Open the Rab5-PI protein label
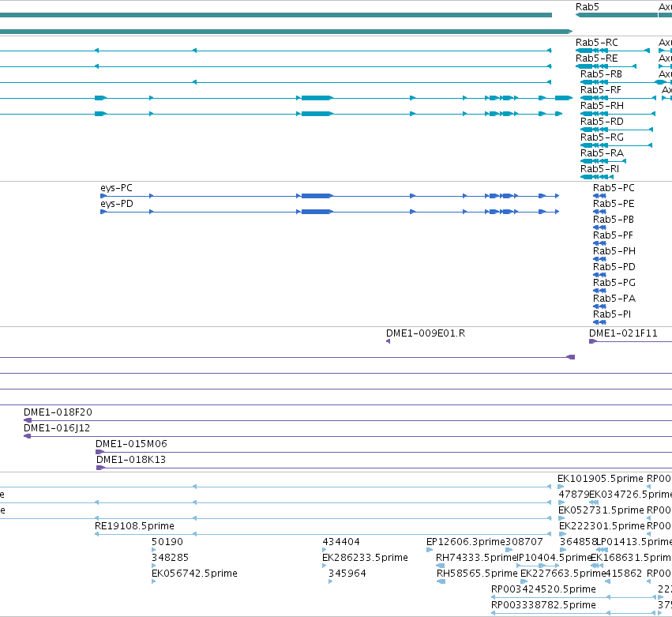The width and height of the screenshot is (672, 617). [x=612, y=315]
